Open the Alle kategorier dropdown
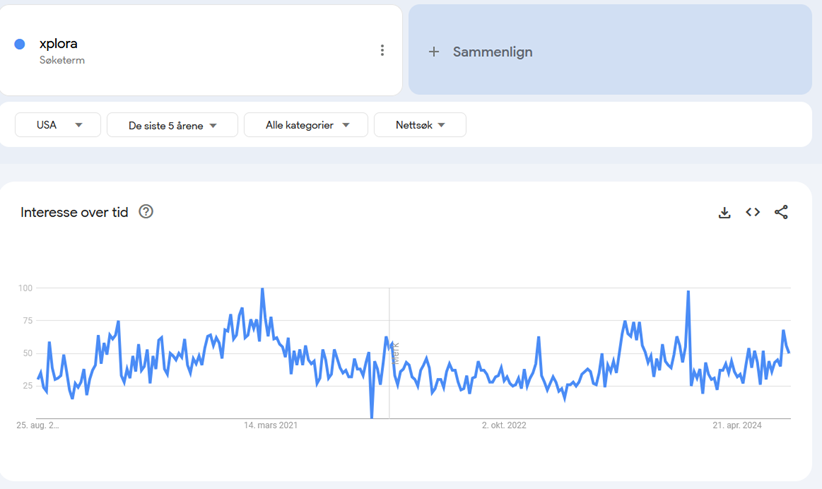 tap(306, 125)
